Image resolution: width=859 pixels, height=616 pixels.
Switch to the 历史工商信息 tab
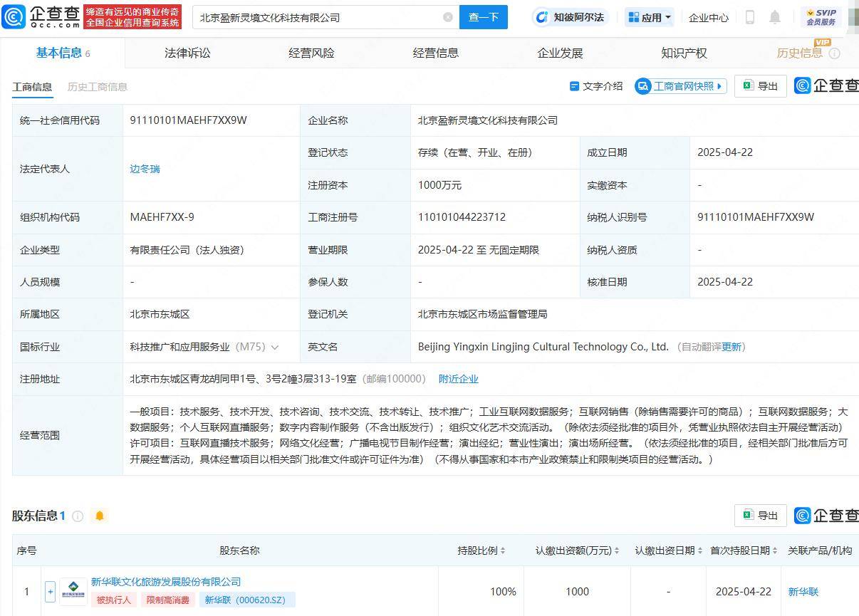click(99, 87)
